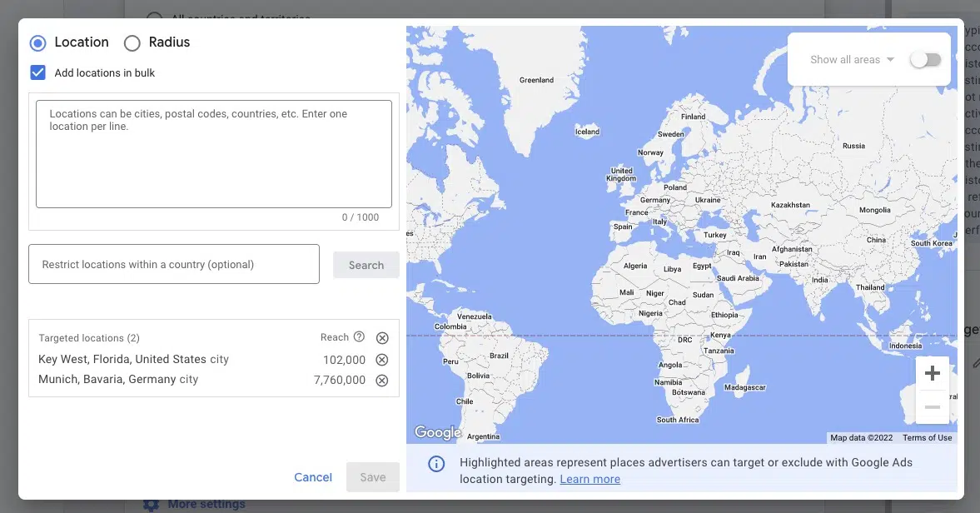Zoom out on the map
This screenshot has width=980, height=513.
(x=932, y=406)
